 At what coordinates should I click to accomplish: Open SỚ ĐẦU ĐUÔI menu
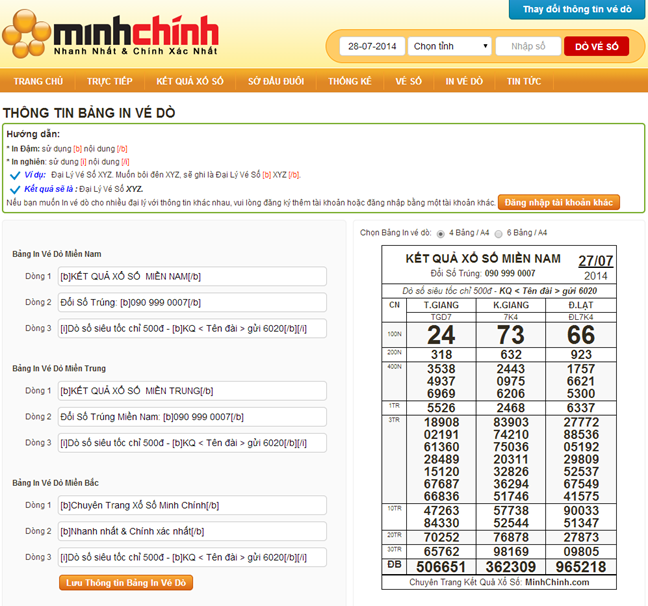pos(276,81)
